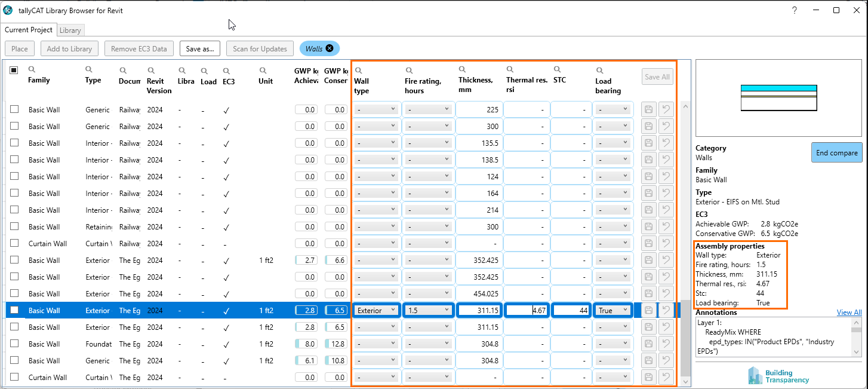Click save icon in the Foundation wall row

click(x=649, y=344)
